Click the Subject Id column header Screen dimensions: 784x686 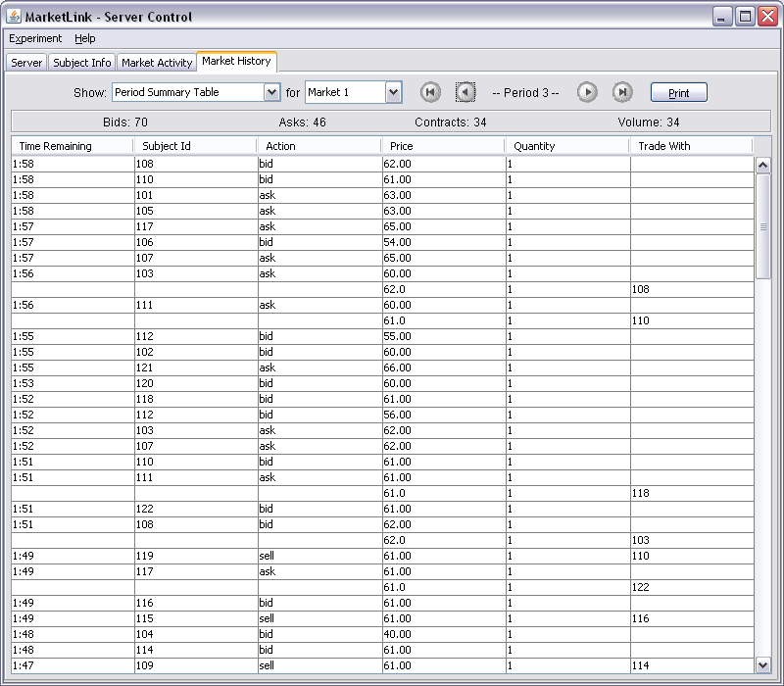coord(195,146)
